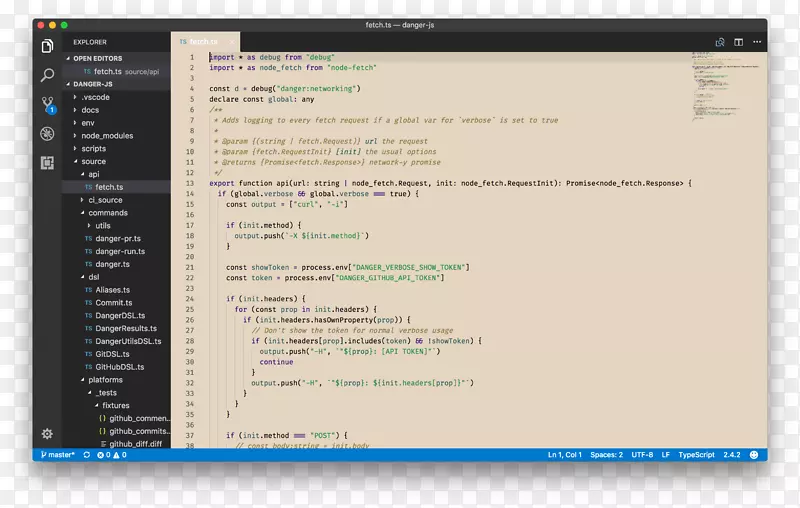Click the open changes icon in editor toolbar
The height and width of the screenshot is (508, 800).
(x=720, y=42)
